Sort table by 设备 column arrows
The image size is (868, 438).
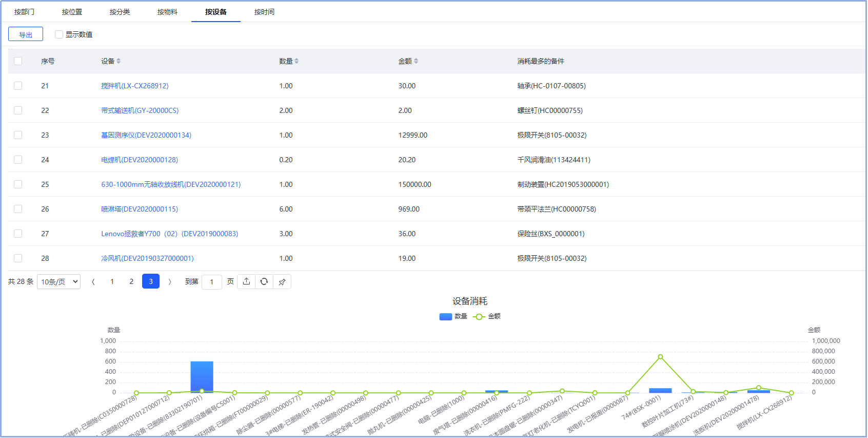pos(119,61)
